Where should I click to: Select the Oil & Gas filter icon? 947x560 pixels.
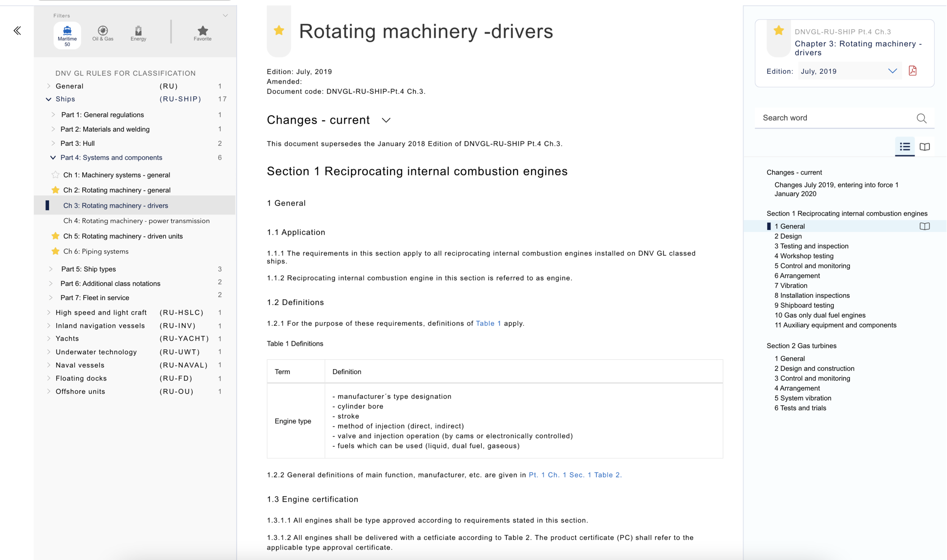[x=103, y=33]
